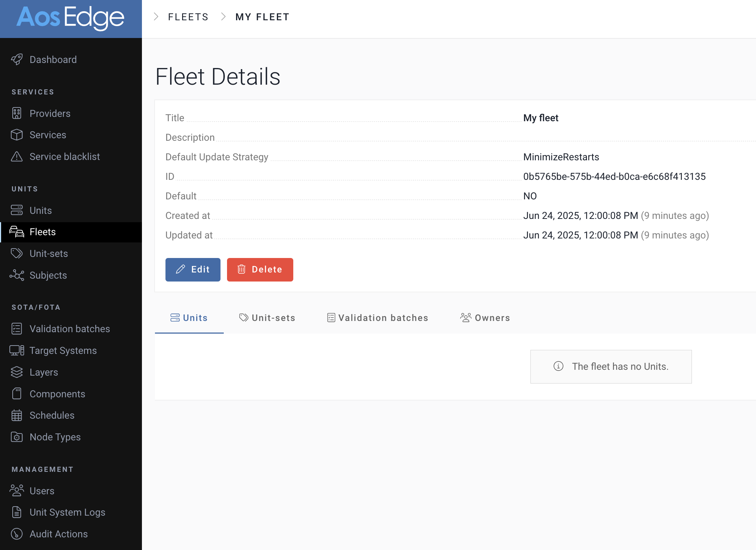Click the Service blacklist warning icon

tap(17, 156)
